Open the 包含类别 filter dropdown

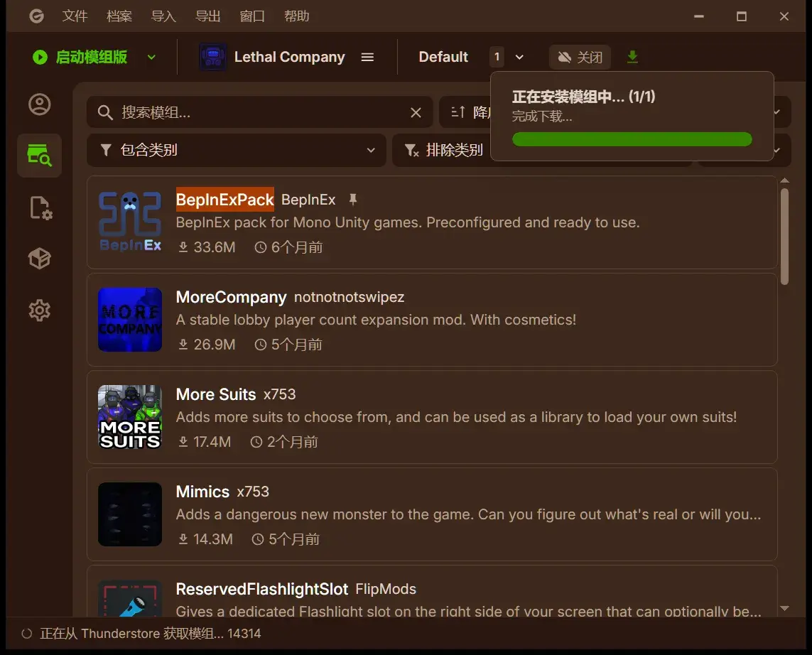click(237, 150)
